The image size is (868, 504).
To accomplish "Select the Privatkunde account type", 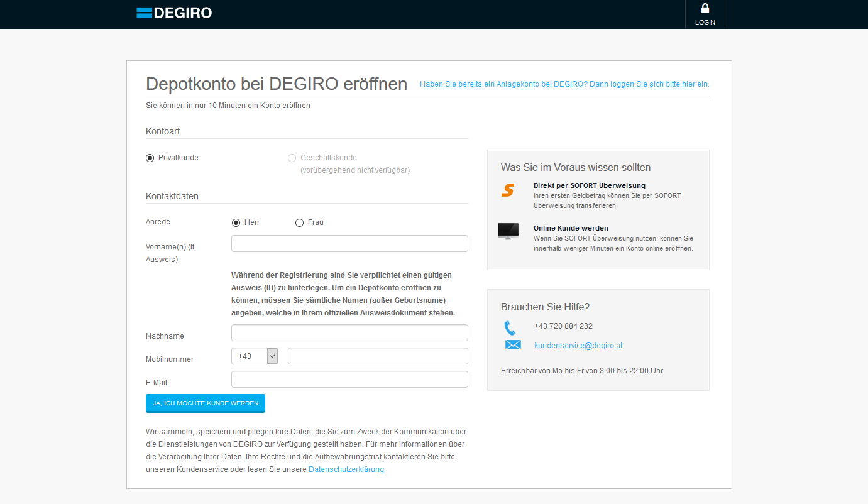I will click(150, 158).
